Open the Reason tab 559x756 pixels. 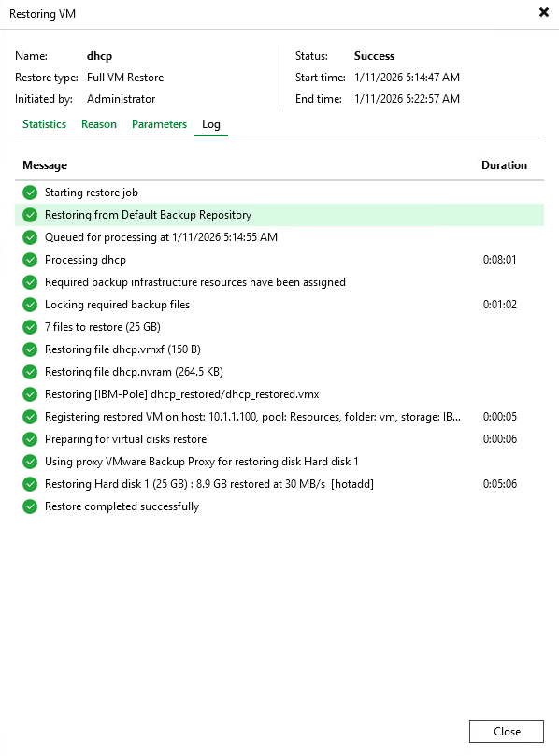coord(99,124)
